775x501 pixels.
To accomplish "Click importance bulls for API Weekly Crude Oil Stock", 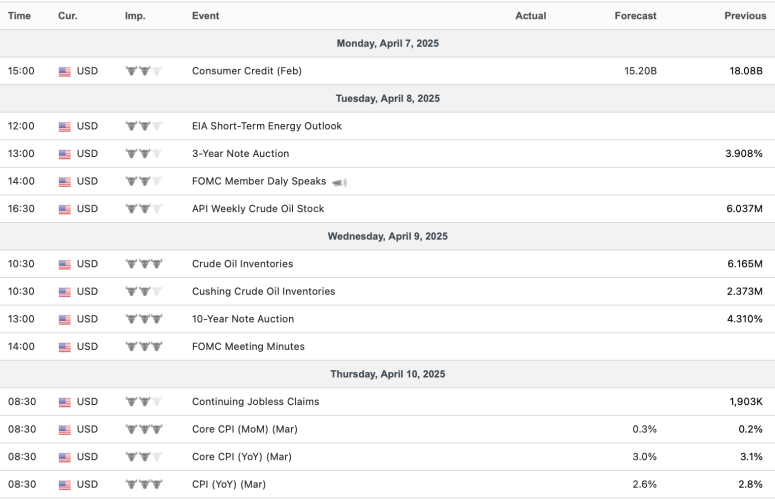I will [143, 209].
